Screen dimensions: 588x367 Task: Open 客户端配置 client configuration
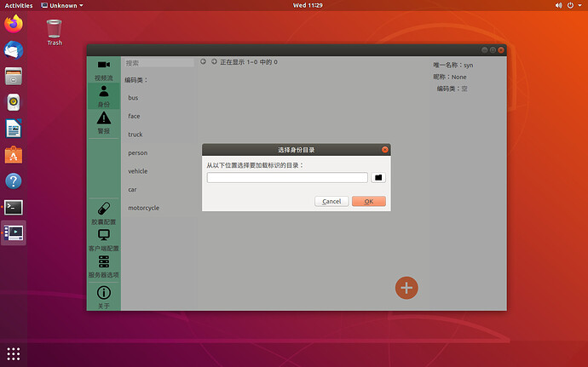[x=104, y=240]
